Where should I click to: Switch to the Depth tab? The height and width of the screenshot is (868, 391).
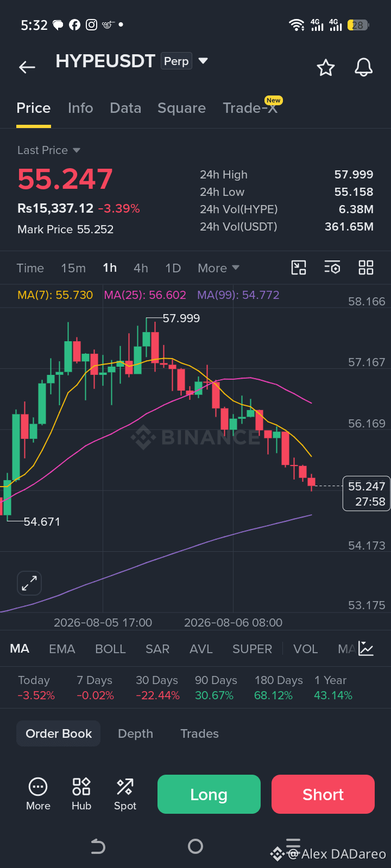pos(136,733)
